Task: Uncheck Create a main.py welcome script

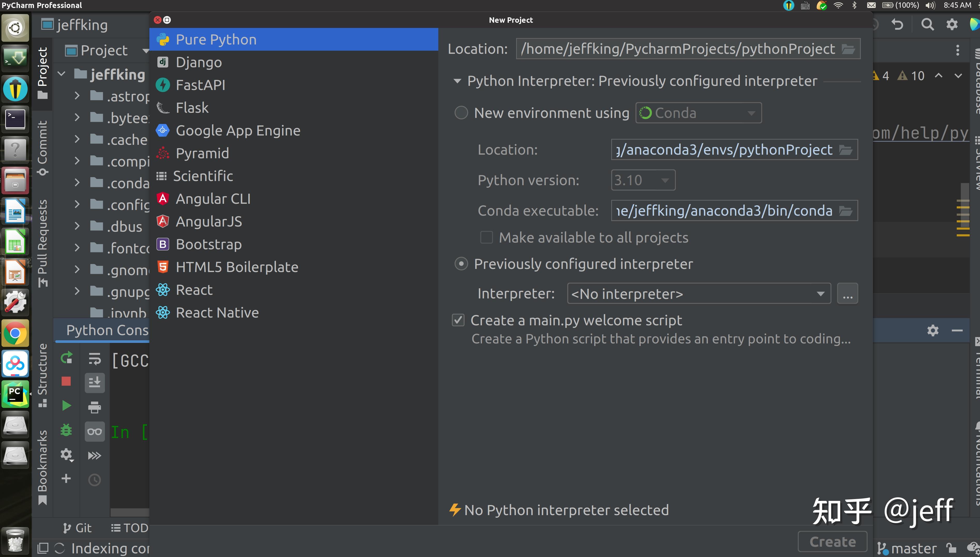Action: [458, 320]
